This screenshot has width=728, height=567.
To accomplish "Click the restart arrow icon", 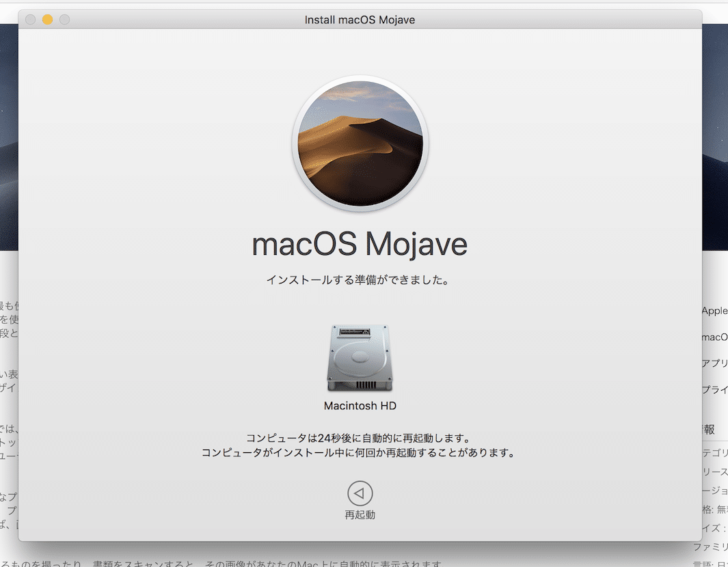I will (x=360, y=493).
